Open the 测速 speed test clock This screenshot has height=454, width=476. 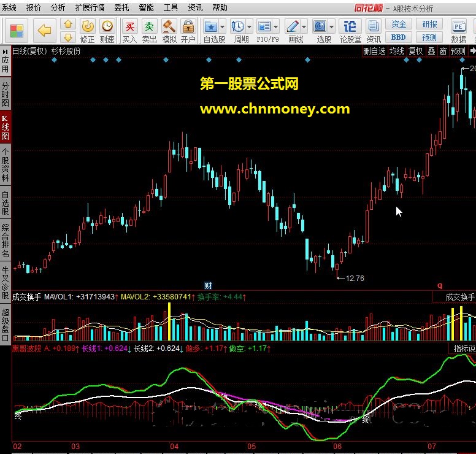(107, 31)
